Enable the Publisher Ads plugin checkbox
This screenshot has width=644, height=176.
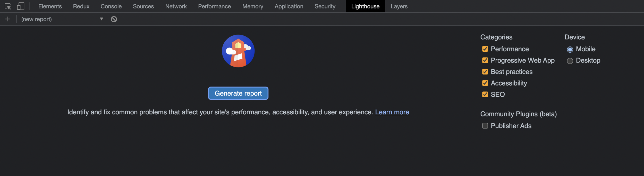pyautogui.click(x=485, y=126)
